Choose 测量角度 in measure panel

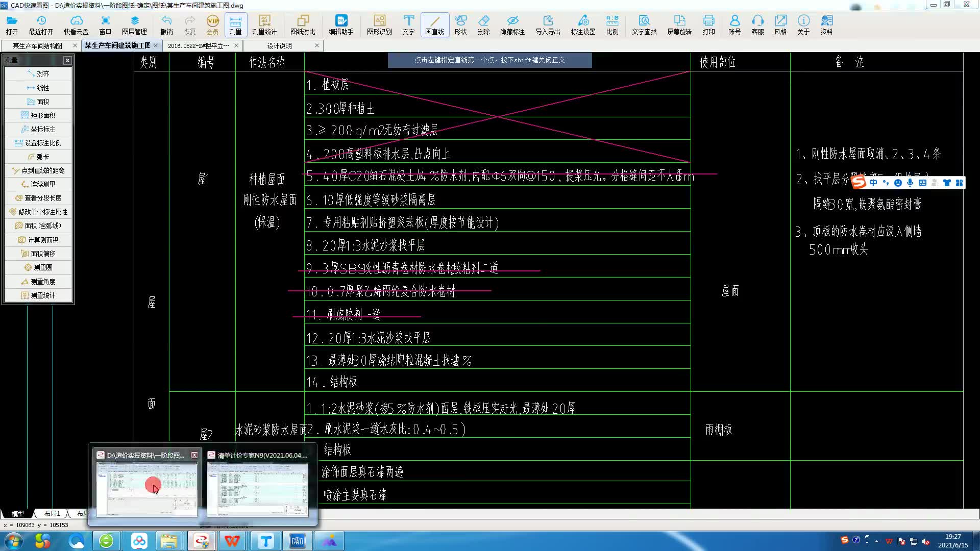[x=38, y=282]
